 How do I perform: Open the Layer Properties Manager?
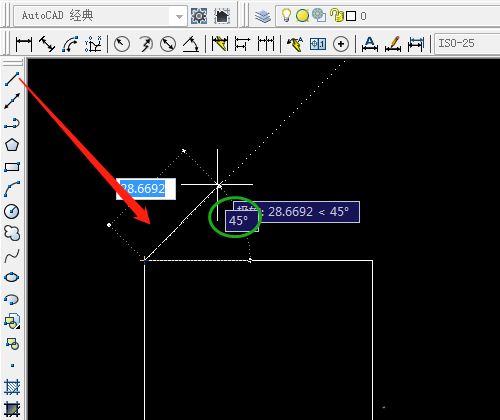[x=263, y=16]
